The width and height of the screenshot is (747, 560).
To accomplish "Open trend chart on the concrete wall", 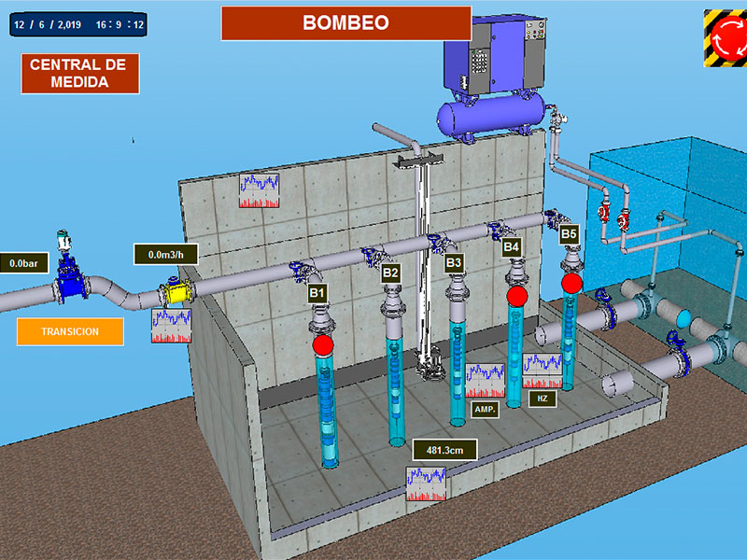I will 260,190.
